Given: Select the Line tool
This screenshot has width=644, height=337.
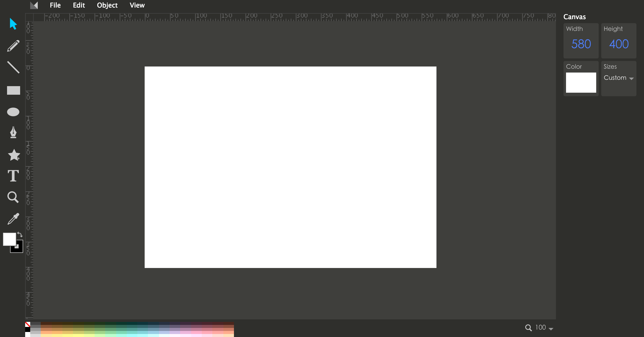Looking at the screenshot, I should coord(13,68).
